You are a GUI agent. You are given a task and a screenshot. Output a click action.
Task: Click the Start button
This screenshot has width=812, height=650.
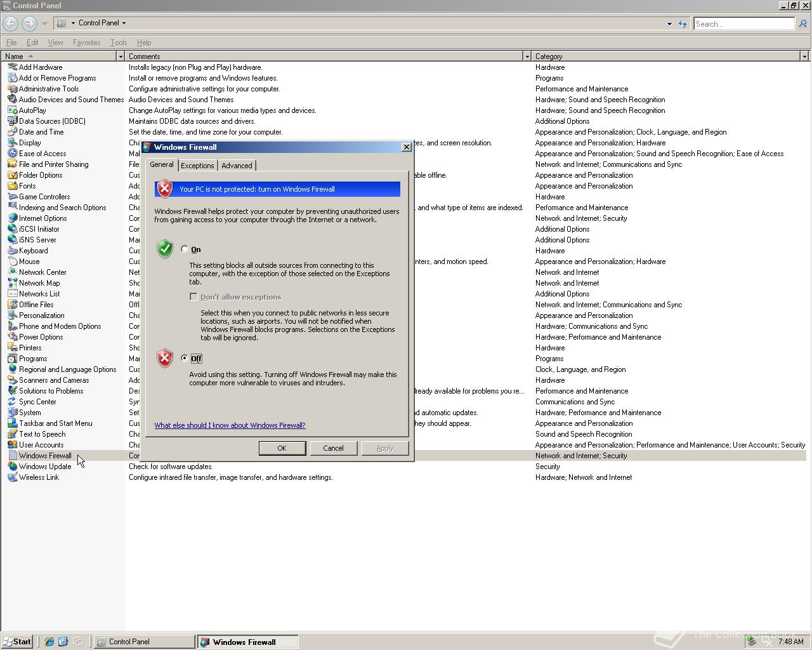coord(17,642)
